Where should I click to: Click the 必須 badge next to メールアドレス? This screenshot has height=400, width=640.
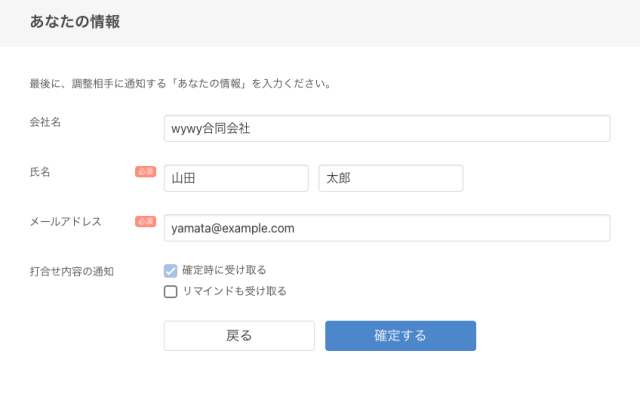tap(146, 222)
